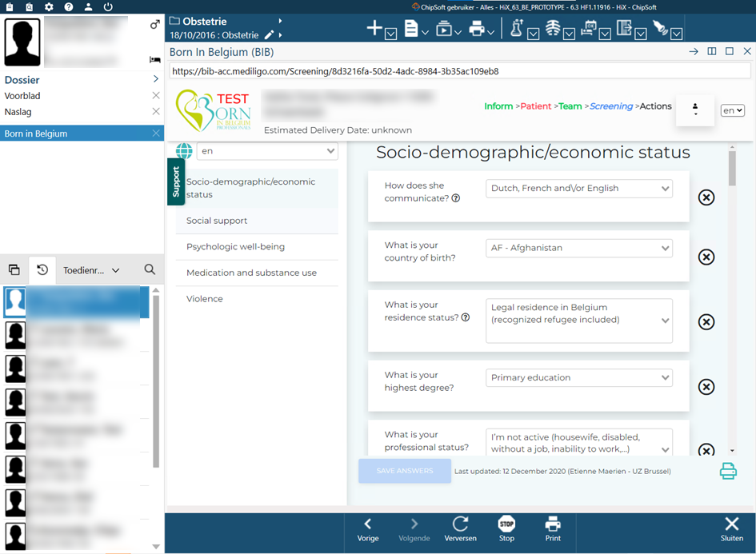Click the ultrasound probe icon
The width and height of the screenshot is (756, 554).
660,28
